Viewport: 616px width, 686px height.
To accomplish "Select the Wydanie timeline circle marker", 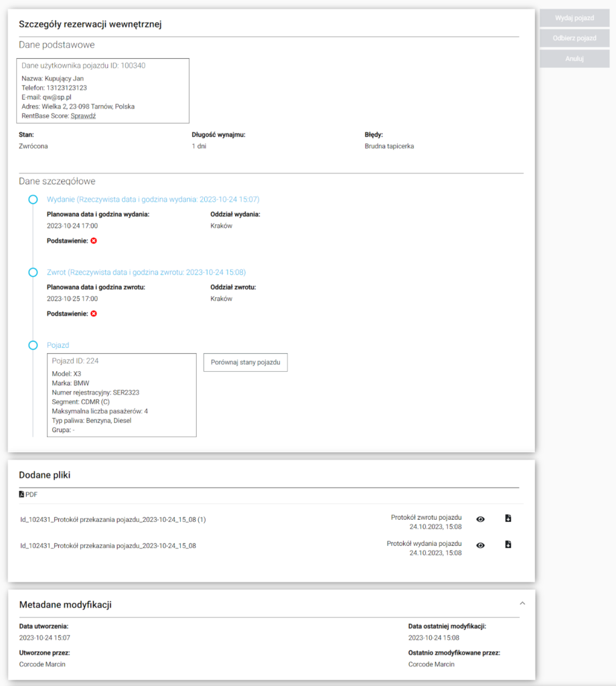I will [33, 200].
